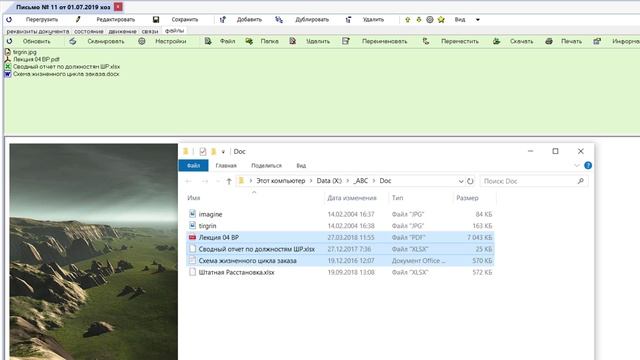The height and width of the screenshot is (360, 640).
Task: Toggle the Explorer quick access checkmark icon
Action: pos(203,151)
